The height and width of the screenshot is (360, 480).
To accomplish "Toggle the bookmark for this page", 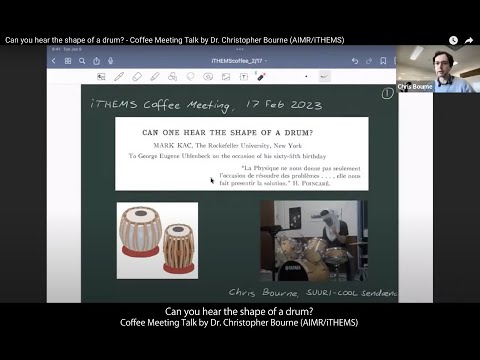I will (383, 61).
